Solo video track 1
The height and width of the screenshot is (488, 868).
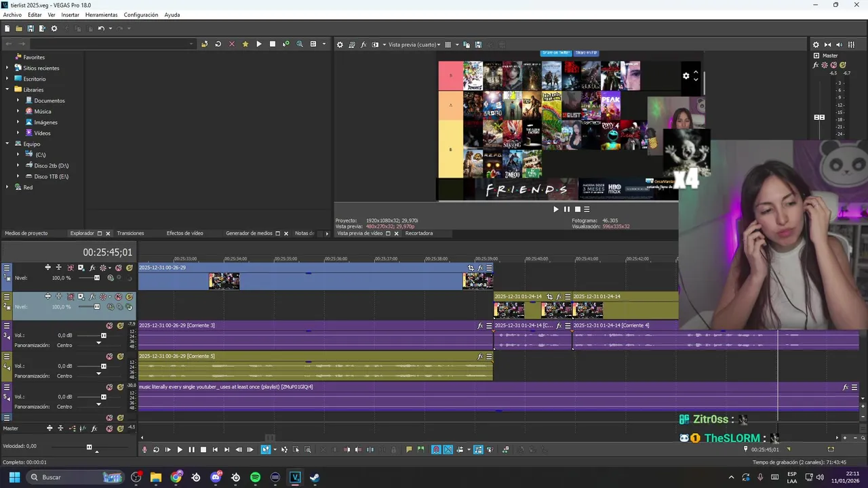129,268
